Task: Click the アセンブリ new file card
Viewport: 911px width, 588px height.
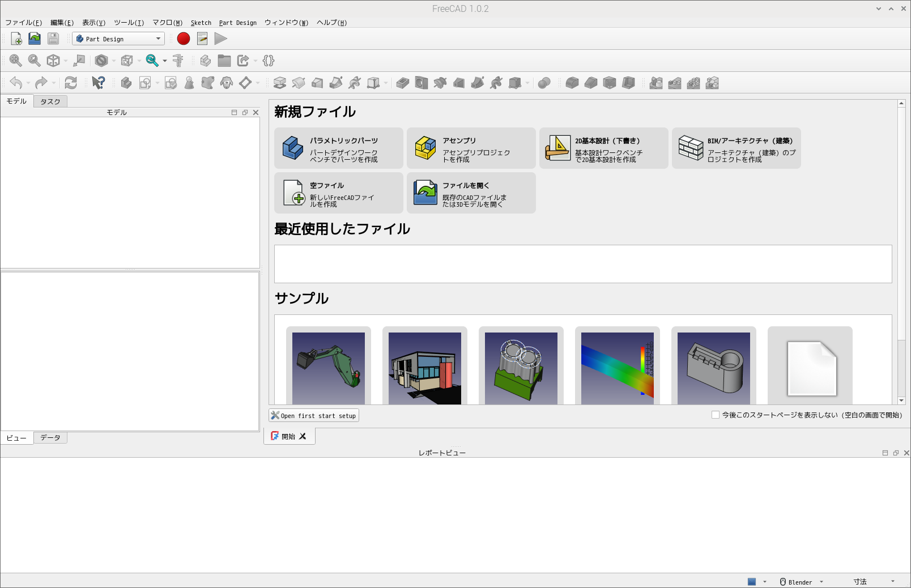Action: coord(471,148)
